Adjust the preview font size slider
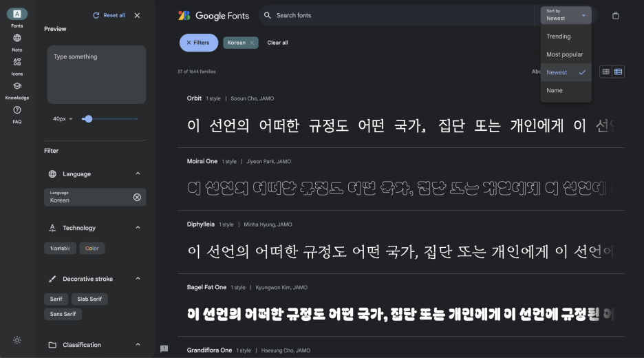The width and height of the screenshot is (644, 358). pyautogui.click(x=88, y=119)
